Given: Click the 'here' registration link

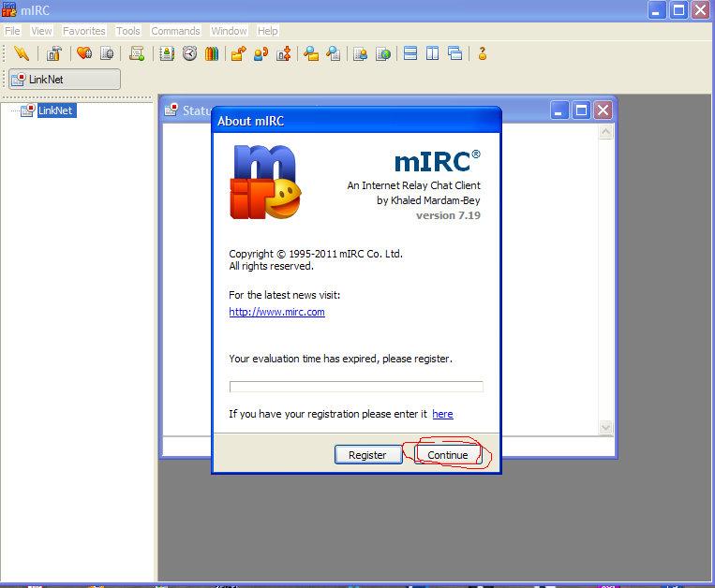Looking at the screenshot, I should point(442,414).
